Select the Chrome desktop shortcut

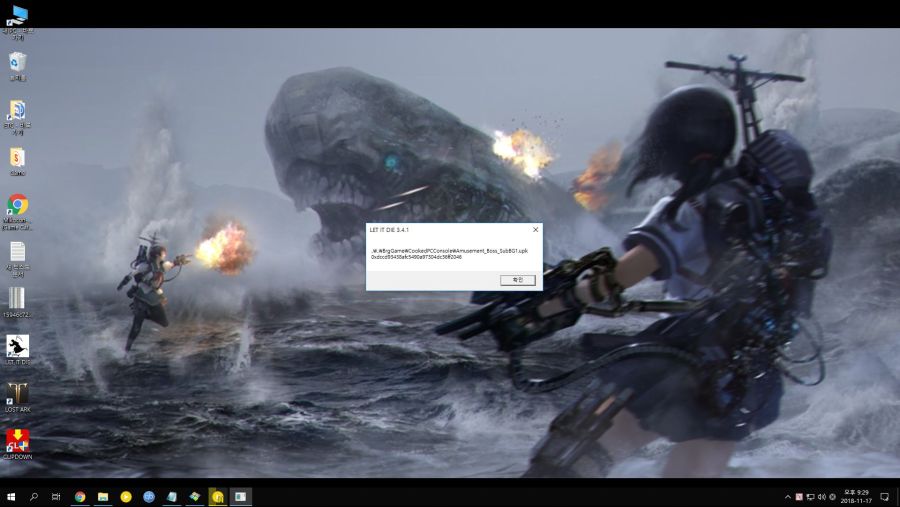coord(17,206)
